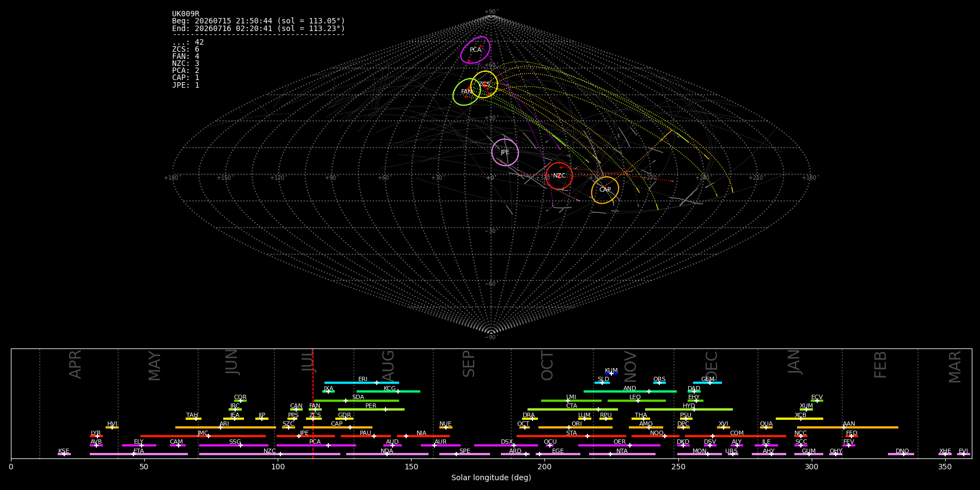Viewport: 980px width, 490px height.
Task: Click the red dashed current-date line
Action: [x=313, y=403]
